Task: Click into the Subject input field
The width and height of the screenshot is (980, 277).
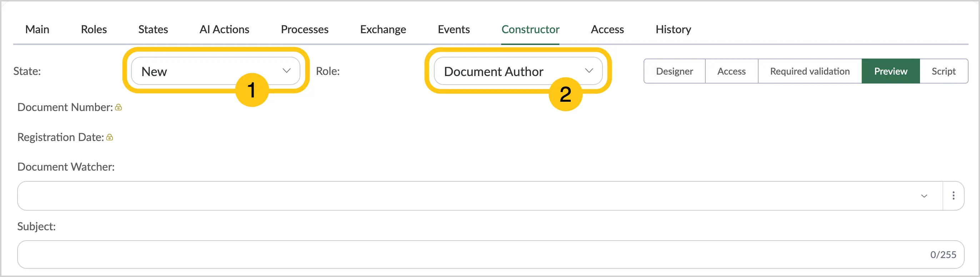Action: point(491,254)
